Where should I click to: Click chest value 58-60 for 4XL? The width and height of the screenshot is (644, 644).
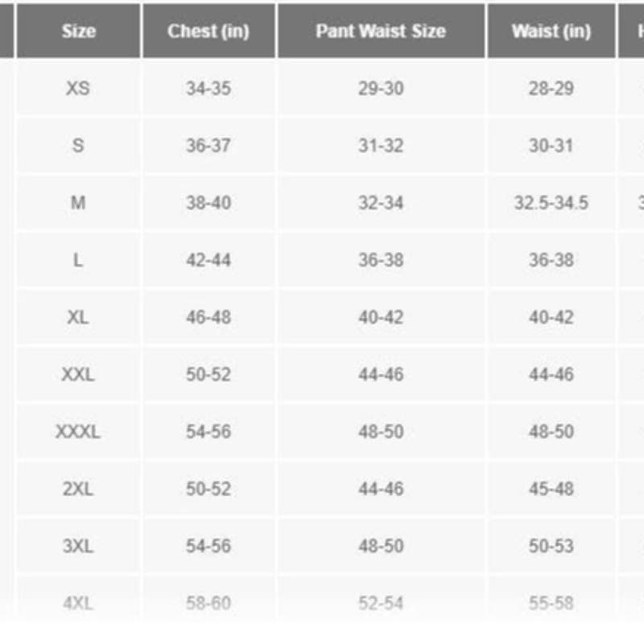208,603
